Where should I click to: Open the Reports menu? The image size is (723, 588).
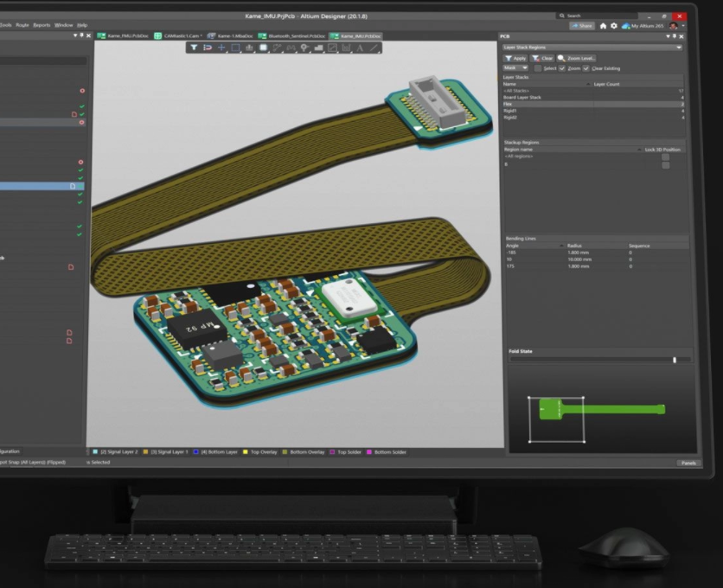(x=42, y=25)
